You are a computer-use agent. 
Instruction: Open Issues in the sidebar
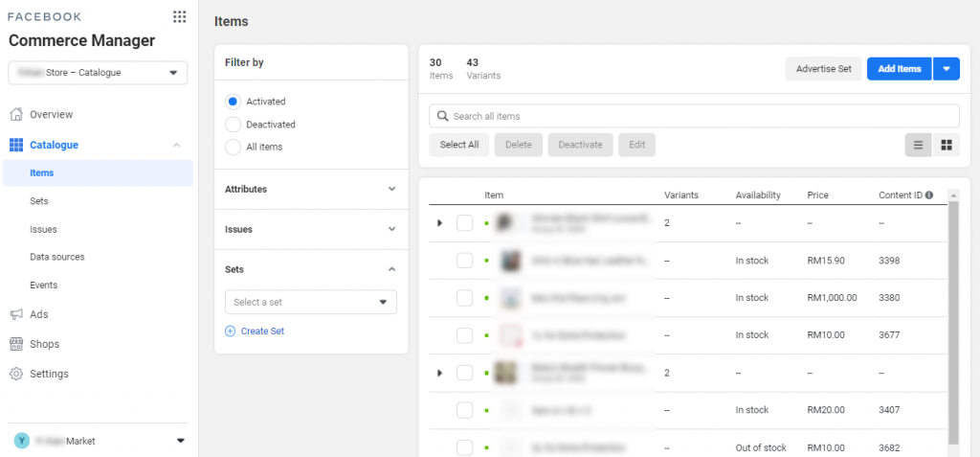(x=43, y=229)
